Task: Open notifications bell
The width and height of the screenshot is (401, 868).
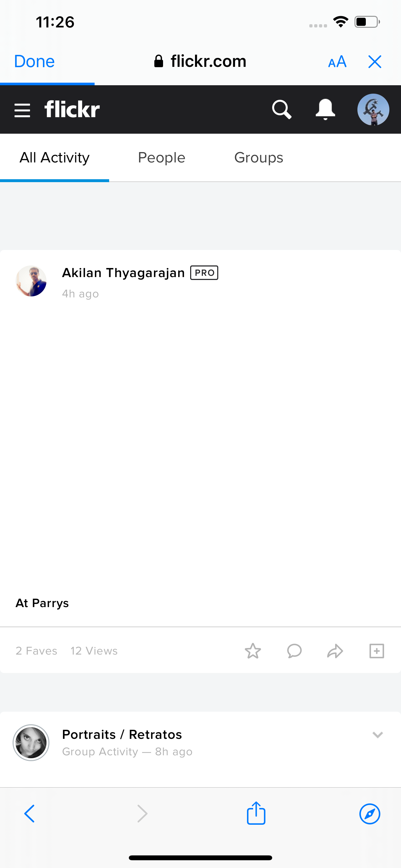Action: pyautogui.click(x=325, y=109)
